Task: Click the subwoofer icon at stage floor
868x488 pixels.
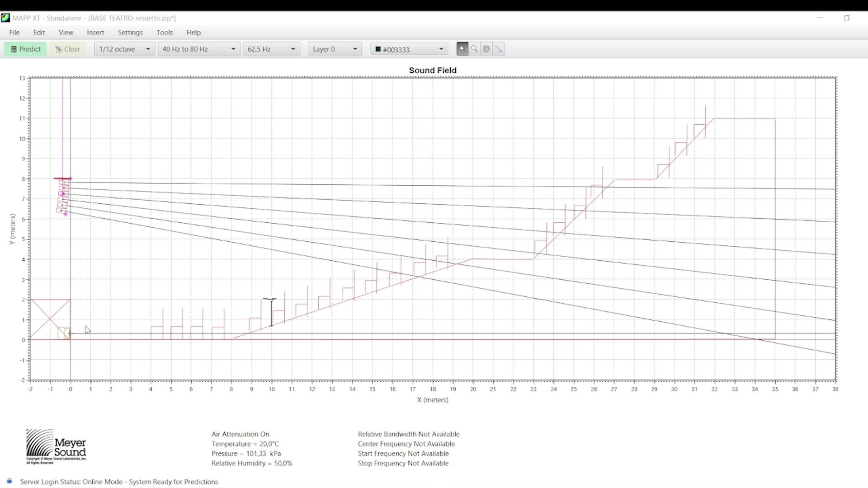Action: tap(64, 333)
